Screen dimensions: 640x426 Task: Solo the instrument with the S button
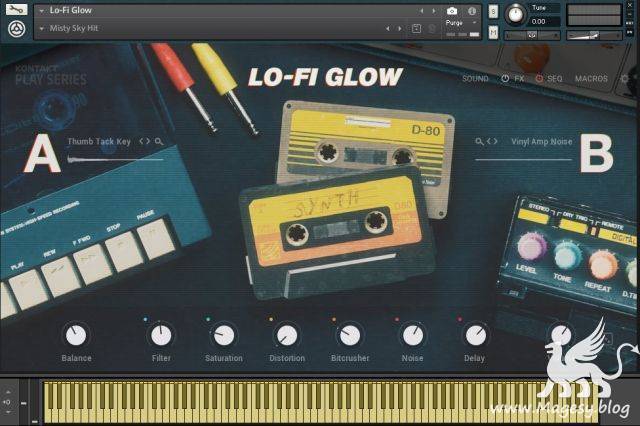[x=493, y=12]
